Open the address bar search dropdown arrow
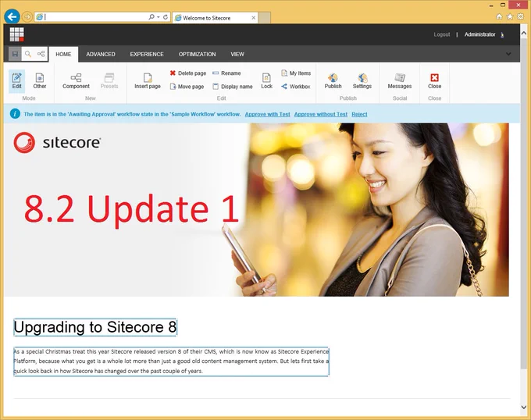 point(159,17)
